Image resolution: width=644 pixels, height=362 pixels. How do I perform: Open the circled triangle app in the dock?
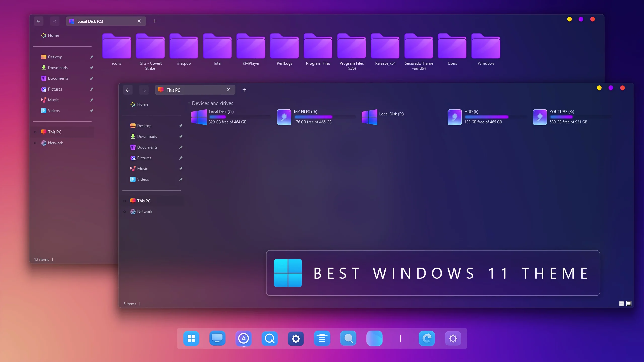244,338
